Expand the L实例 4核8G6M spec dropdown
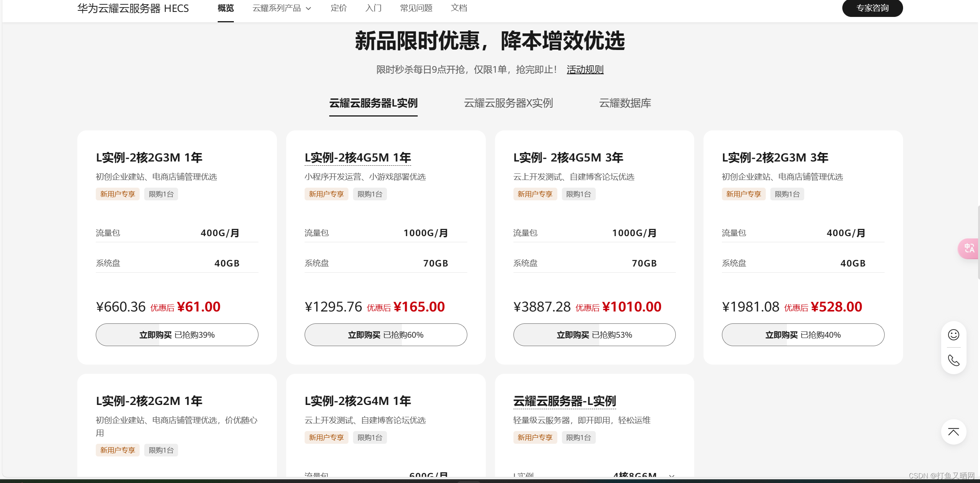 (x=671, y=476)
